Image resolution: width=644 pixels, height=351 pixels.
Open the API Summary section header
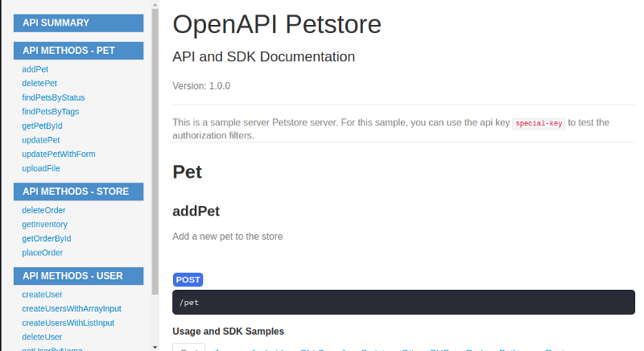pos(78,23)
